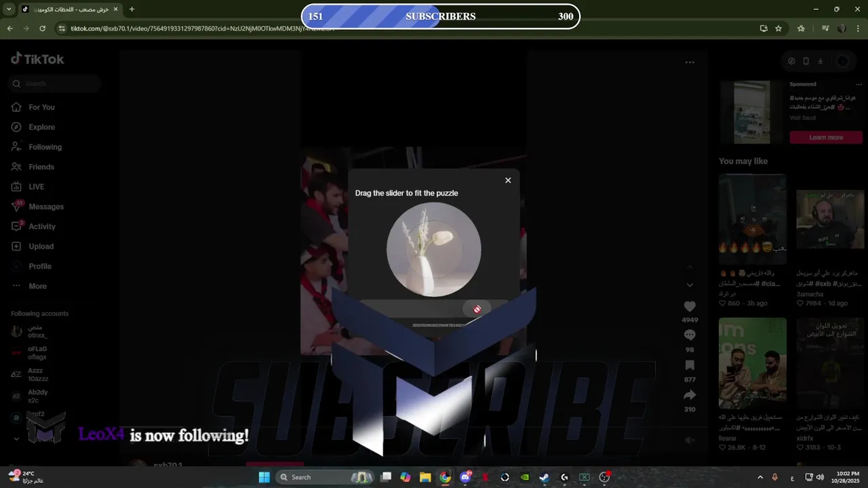Click the Windows taskbar Search box
The width and height of the screenshot is (868, 488).
pyautogui.click(x=324, y=477)
